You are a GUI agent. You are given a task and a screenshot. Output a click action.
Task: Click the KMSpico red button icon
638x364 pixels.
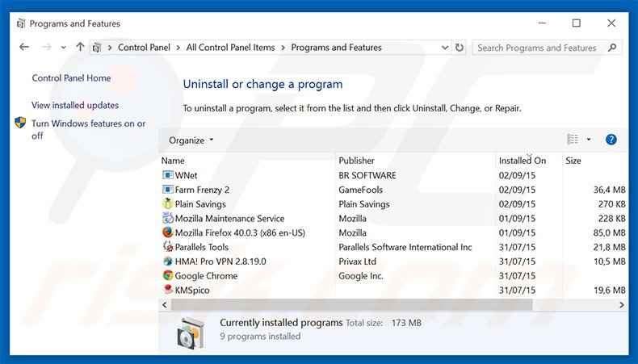(168, 290)
